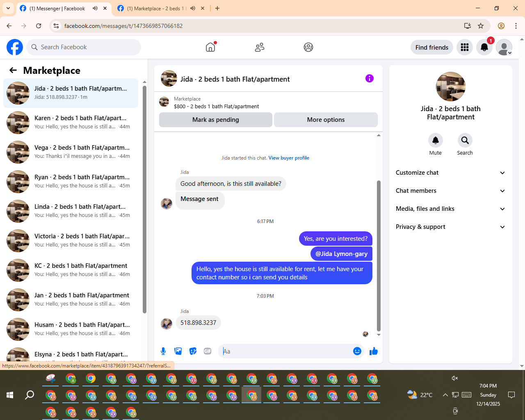Open the Linda conversation
Viewport: 525px width, 420px height.
click(71, 211)
